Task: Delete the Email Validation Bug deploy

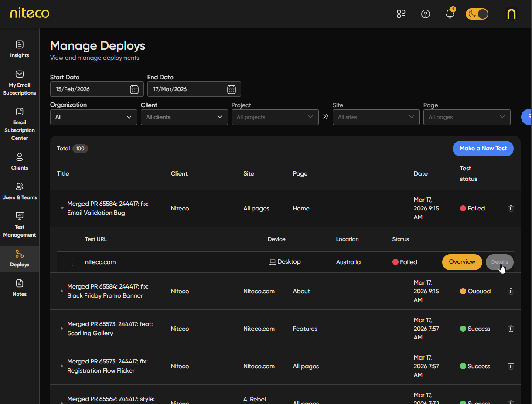Action: (511, 208)
